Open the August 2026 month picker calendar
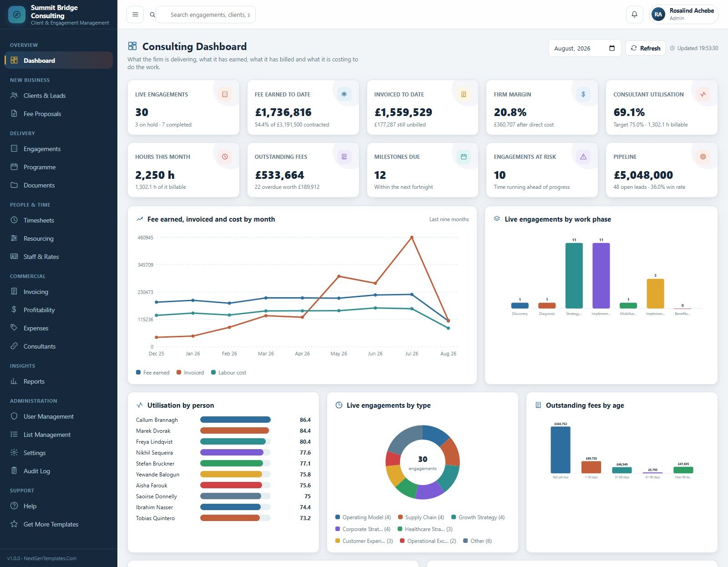Viewport: 728px width, 567px height. click(612, 48)
